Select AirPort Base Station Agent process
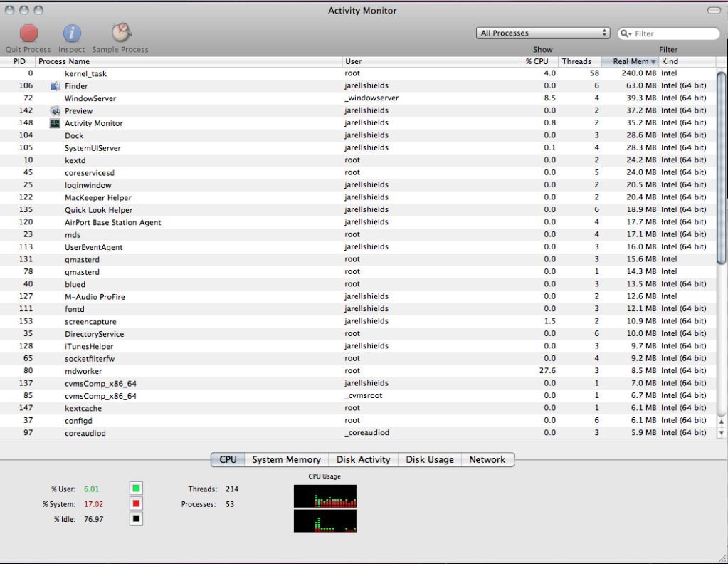This screenshot has height=564, width=728. tap(358, 222)
